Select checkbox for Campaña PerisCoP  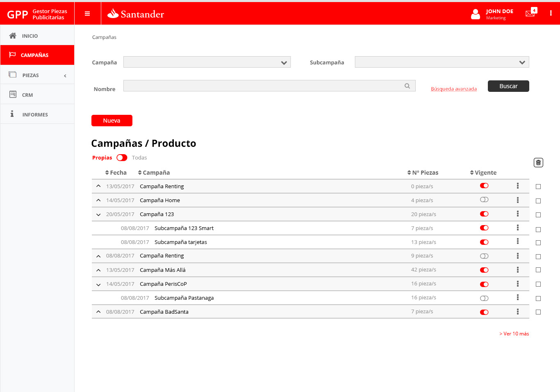(538, 284)
